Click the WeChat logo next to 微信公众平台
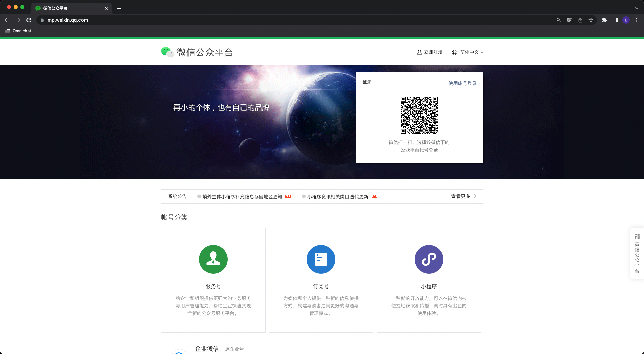 (167, 52)
